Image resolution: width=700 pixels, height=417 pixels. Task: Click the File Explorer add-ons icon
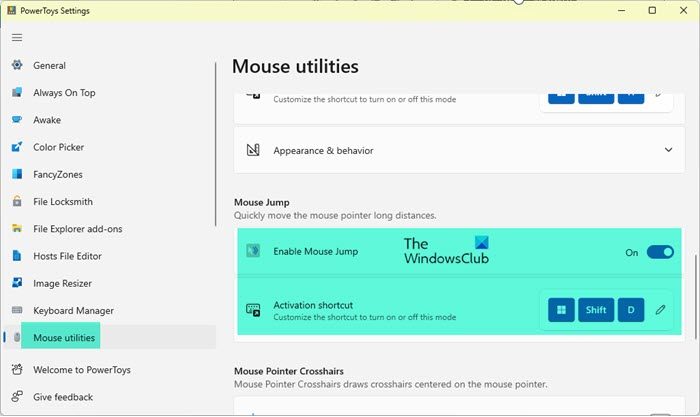[17, 229]
